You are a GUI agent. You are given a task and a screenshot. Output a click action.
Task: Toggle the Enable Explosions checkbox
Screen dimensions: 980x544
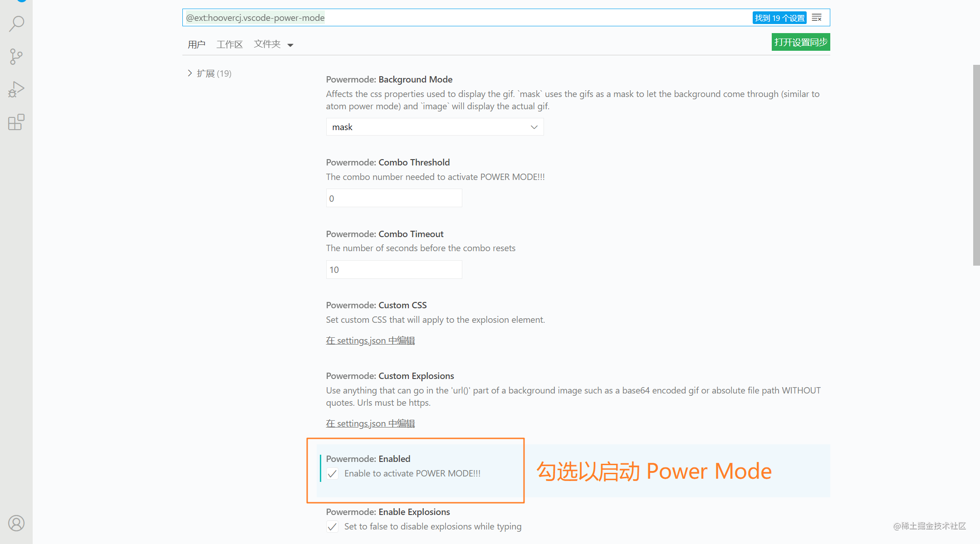(332, 526)
